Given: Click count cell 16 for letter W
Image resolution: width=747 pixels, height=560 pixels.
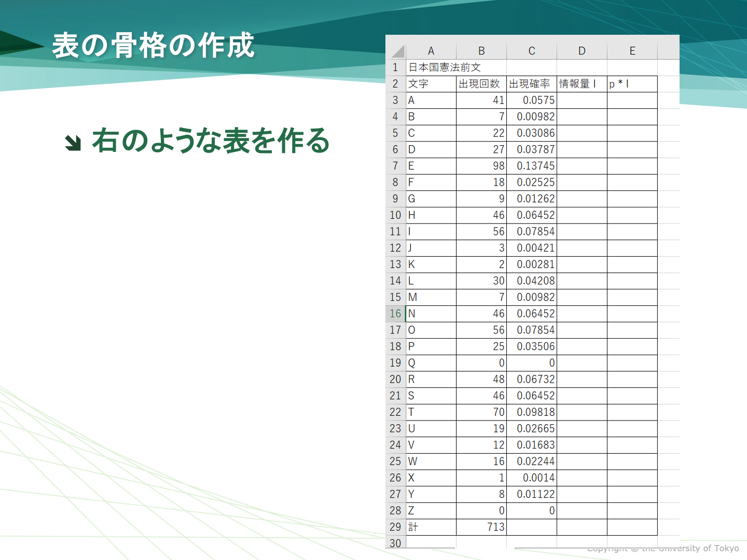Looking at the screenshot, I should [x=481, y=461].
